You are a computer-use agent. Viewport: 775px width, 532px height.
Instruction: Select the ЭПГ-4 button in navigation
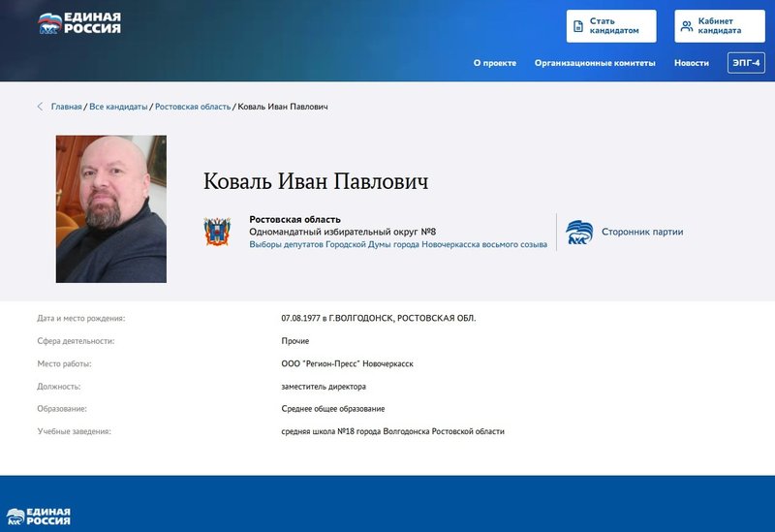[746, 63]
